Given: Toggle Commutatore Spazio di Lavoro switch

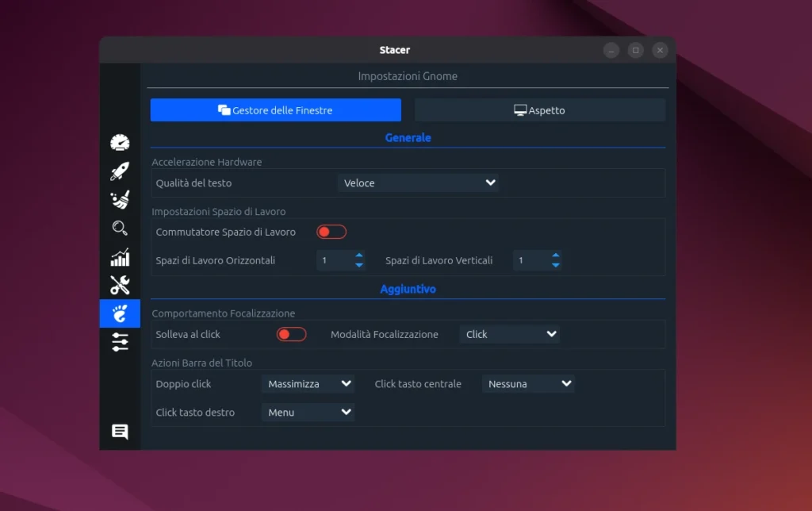Looking at the screenshot, I should point(331,231).
